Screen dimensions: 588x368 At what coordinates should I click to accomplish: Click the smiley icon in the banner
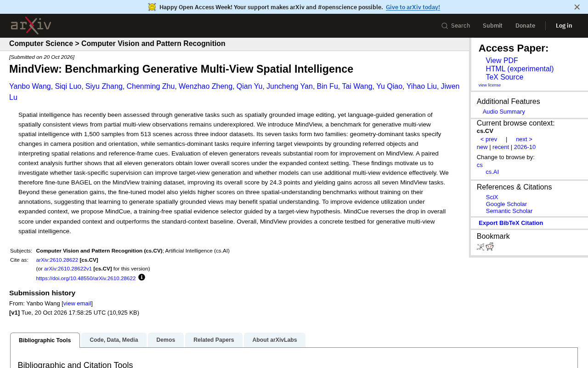tap(152, 7)
